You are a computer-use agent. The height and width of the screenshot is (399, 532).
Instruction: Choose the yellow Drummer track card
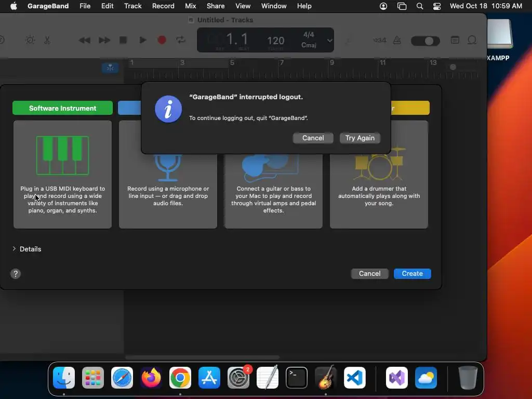379,192
